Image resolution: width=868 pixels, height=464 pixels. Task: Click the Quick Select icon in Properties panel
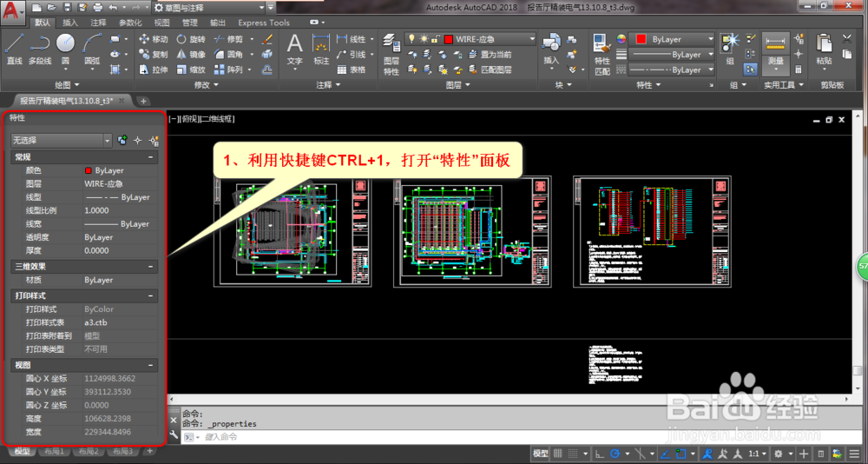click(155, 141)
